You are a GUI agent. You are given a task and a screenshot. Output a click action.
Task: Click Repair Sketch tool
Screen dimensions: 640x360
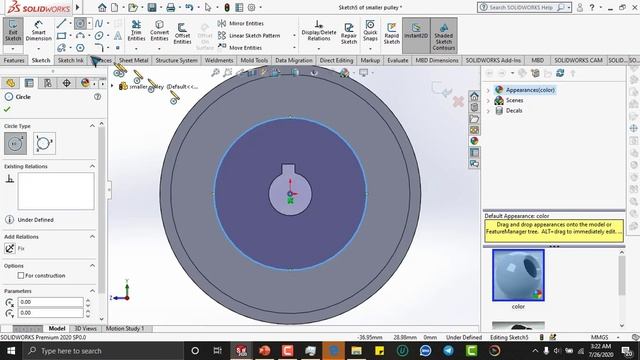coord(349,33)
